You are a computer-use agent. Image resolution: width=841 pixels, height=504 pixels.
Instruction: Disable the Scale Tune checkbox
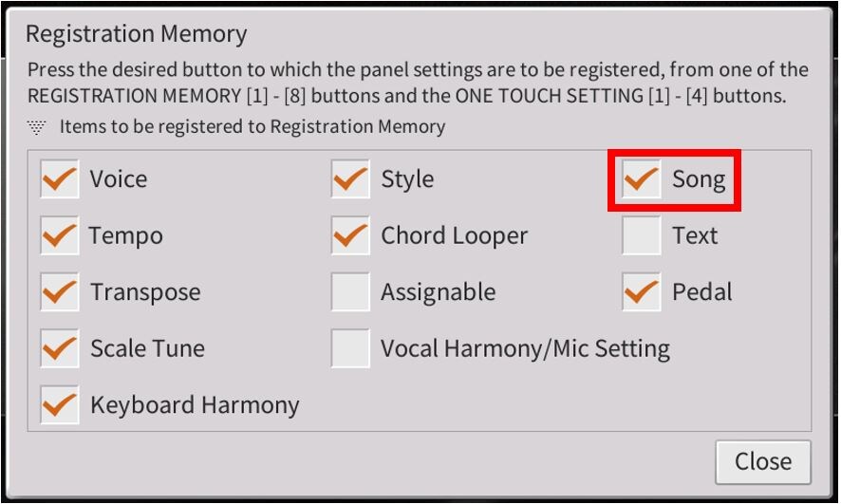59,349
